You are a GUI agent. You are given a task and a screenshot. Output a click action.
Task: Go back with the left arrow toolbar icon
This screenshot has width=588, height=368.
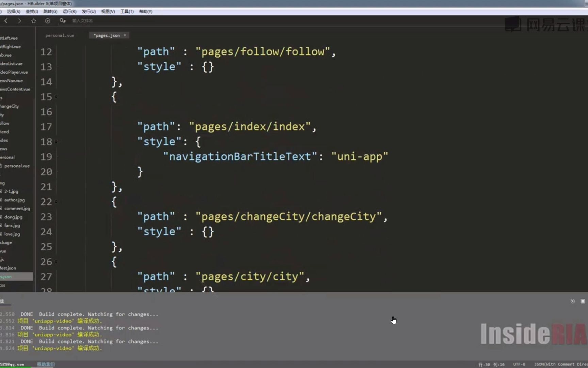coord(6,21)
